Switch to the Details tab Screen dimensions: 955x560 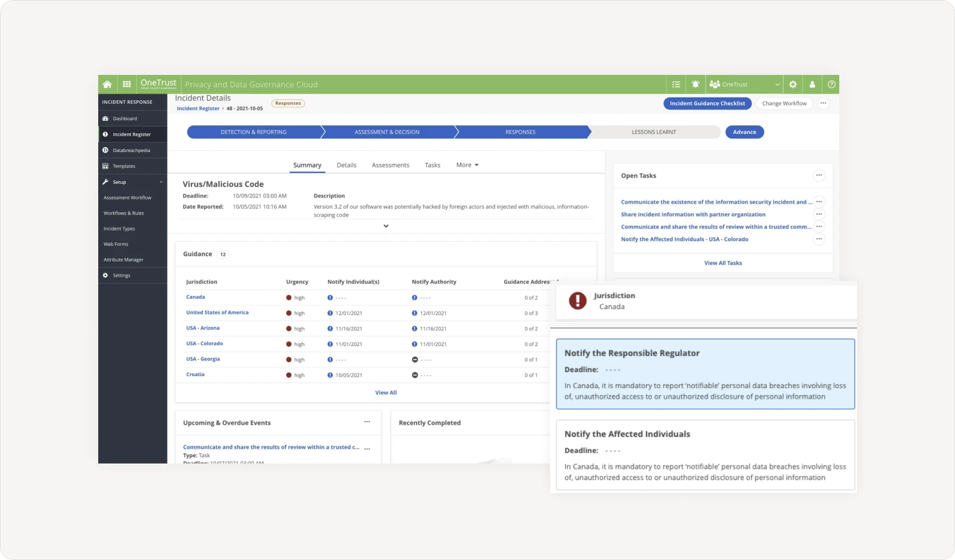click(x=346, y=165)
